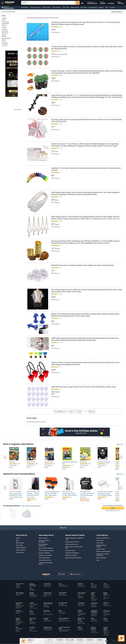Screen dimensions: 126x644
Task: Show previous browsing history items with left arrow
Action: [5, 487]
